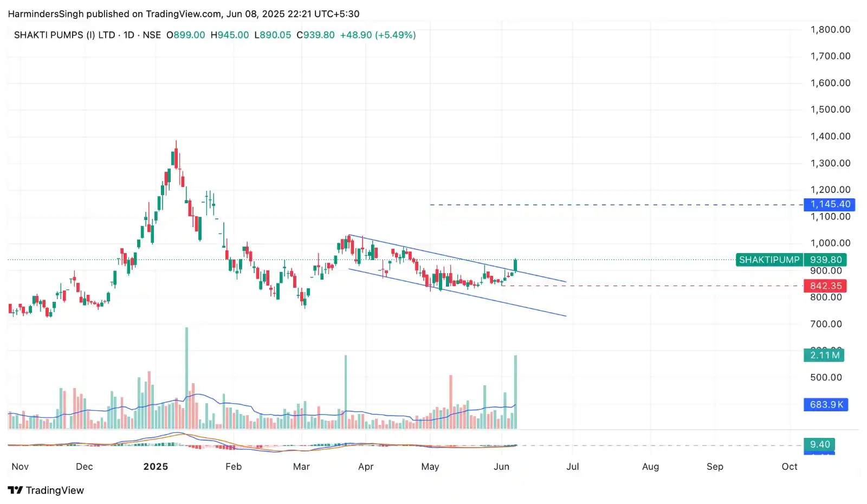Click the close value C939.80
The height and width of the screenshot is (504, 867).
pos(315,35)
